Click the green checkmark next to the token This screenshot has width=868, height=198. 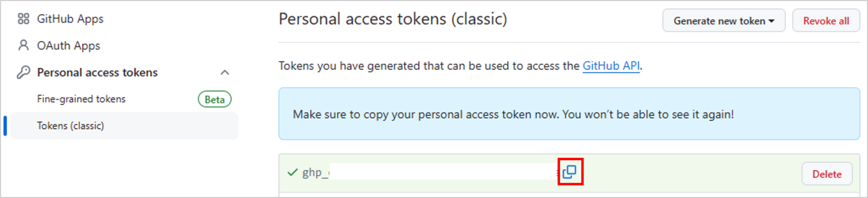292,173
